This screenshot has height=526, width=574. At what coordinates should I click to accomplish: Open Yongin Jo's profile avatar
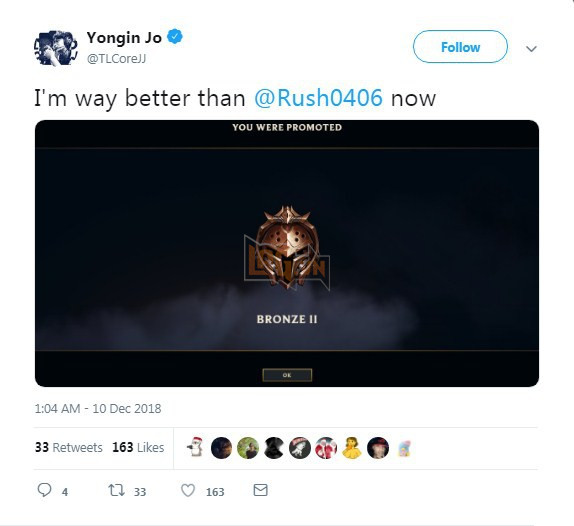coord(56,48)
